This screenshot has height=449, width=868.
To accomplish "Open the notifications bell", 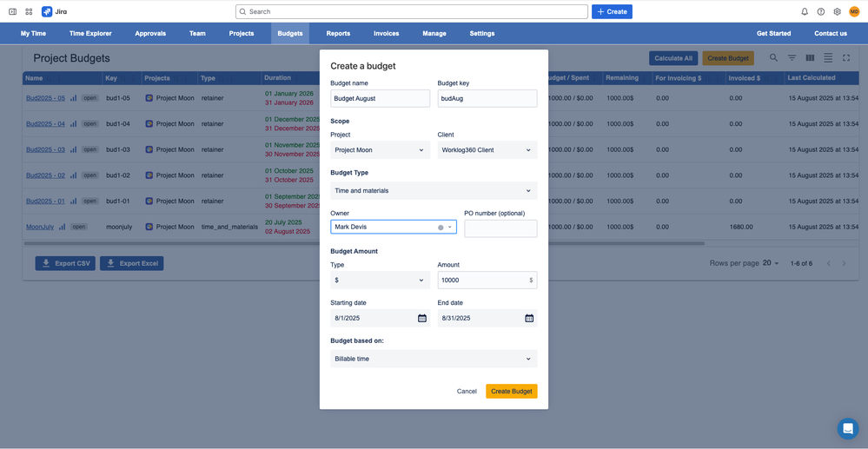I will 805,11.
